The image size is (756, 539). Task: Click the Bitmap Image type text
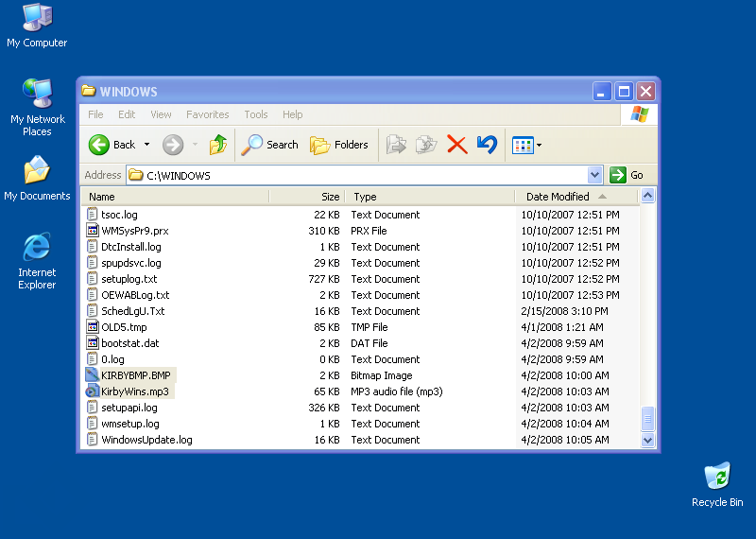point(382,375)
